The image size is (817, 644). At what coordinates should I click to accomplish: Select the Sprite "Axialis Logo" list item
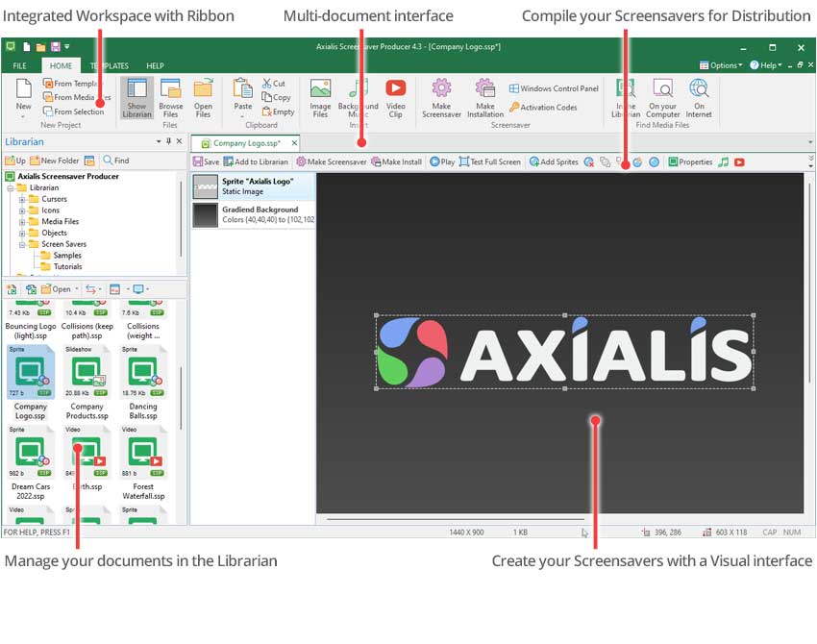tap(254, 186)
